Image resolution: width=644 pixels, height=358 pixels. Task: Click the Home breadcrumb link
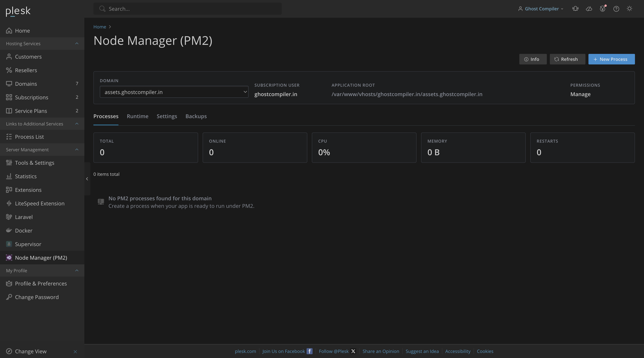(x=100, y=27)
